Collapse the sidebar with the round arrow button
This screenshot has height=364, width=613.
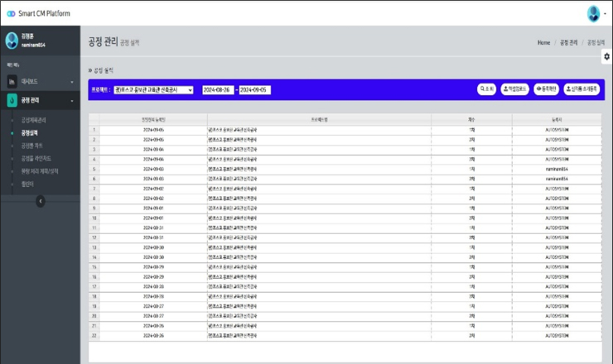coord(40,201)
